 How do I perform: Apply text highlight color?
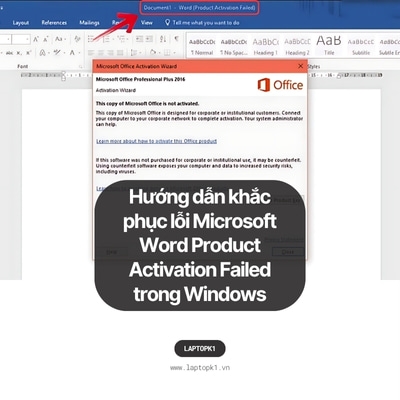(x=57, y=52)
